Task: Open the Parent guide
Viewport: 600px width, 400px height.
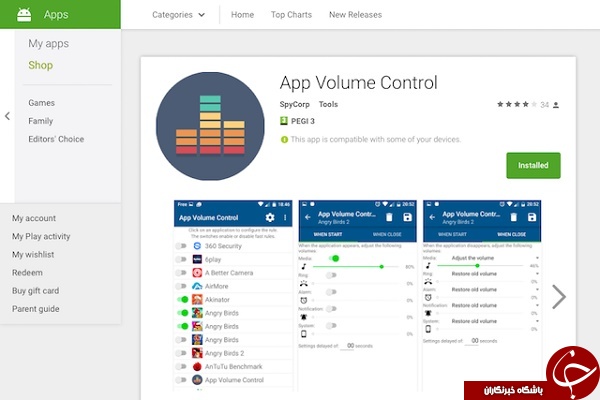Action: tap(36, 309)
